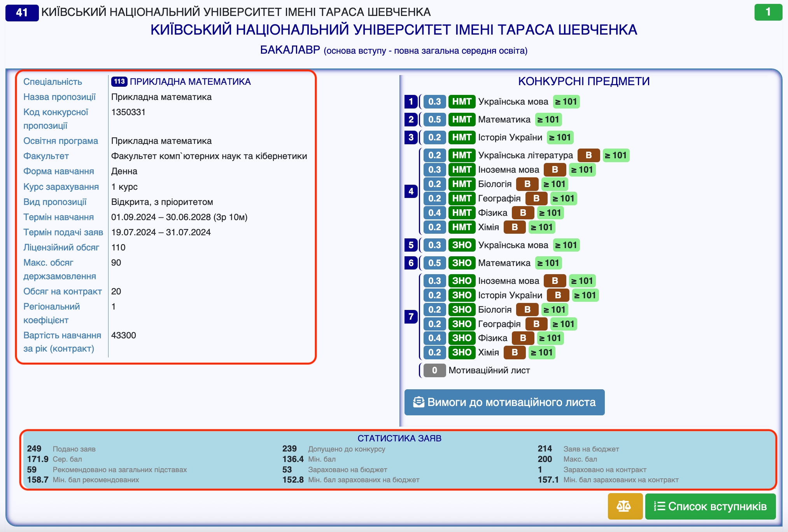Click subject group number 7 badge
This screenshot has height=532, width=788.
(411, 317)
